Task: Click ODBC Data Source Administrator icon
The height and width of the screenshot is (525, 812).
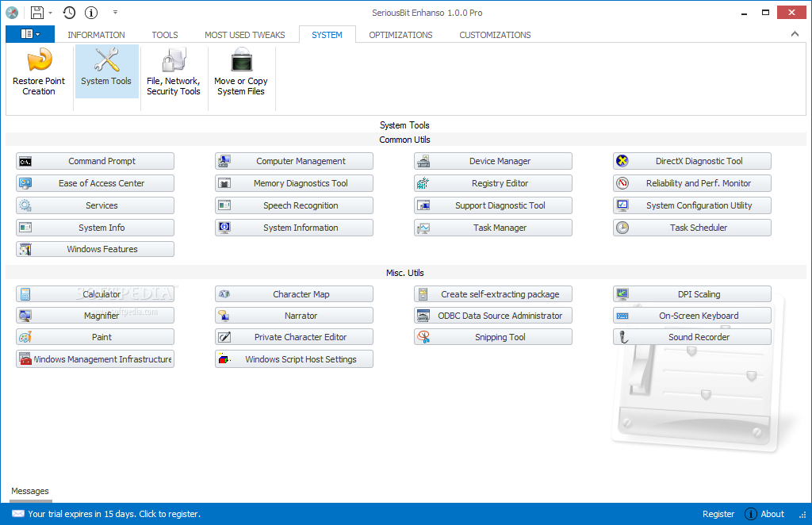Action: 423,316
